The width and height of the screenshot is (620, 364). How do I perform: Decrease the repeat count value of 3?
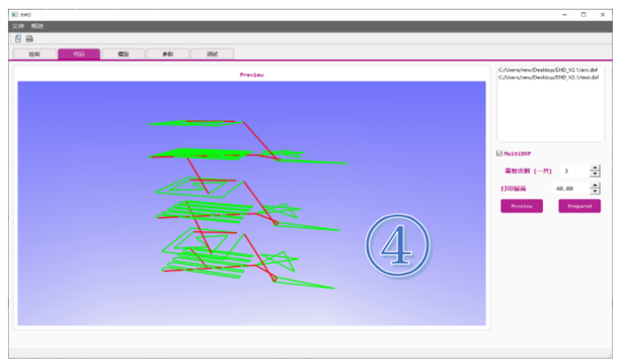595,174
